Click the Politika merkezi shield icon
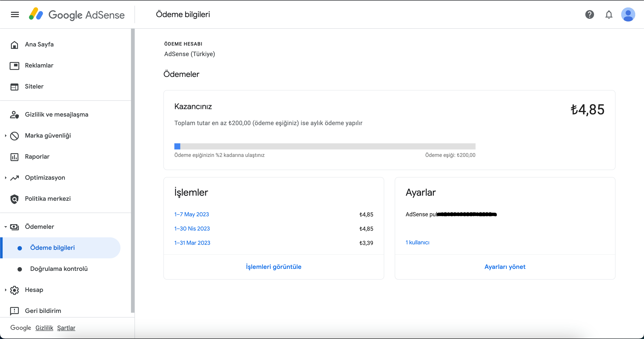 coord(14,199)
